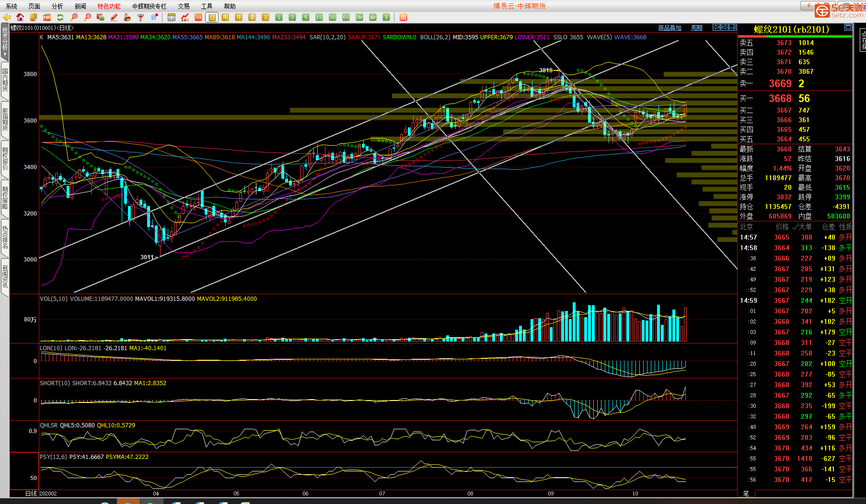
Task: Open the 分析 menu
Action: (x=58, y=6)
